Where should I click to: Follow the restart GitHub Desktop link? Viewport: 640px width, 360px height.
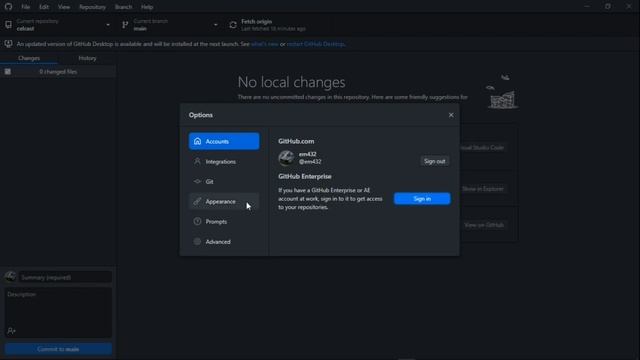tap(316, 44)
